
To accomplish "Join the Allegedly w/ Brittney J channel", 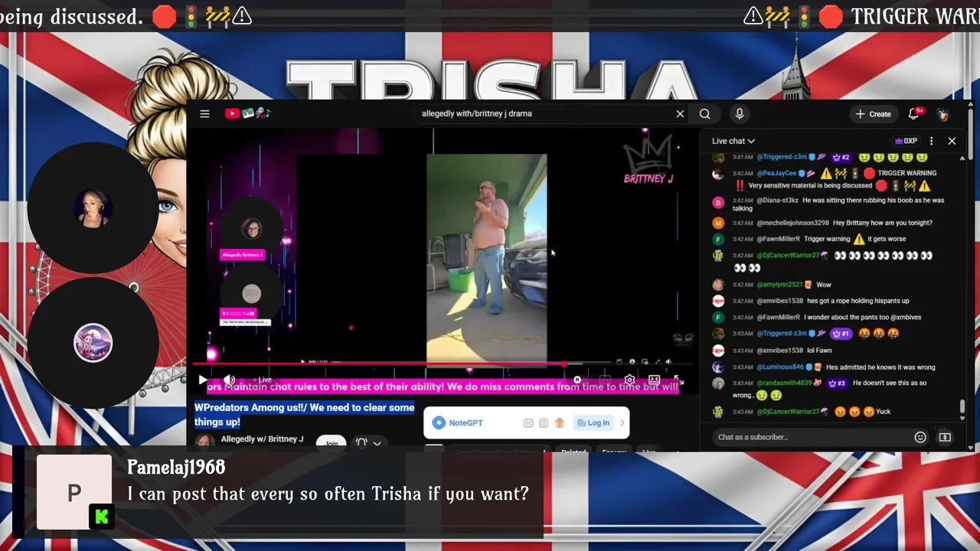I will 332,444.
